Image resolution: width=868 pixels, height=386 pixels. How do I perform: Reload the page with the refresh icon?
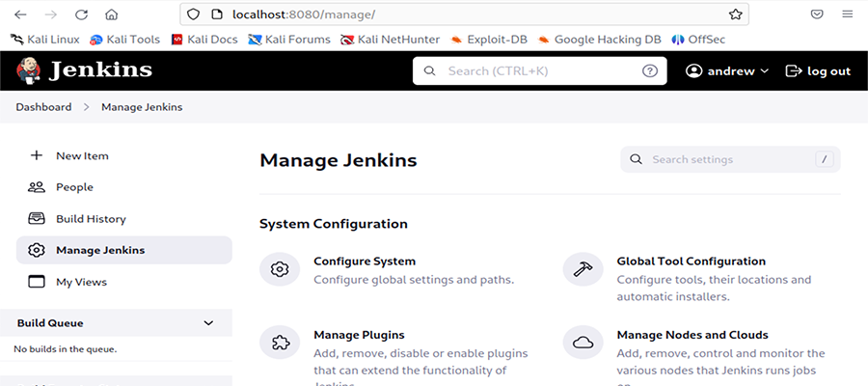click(x=81, y=14)
